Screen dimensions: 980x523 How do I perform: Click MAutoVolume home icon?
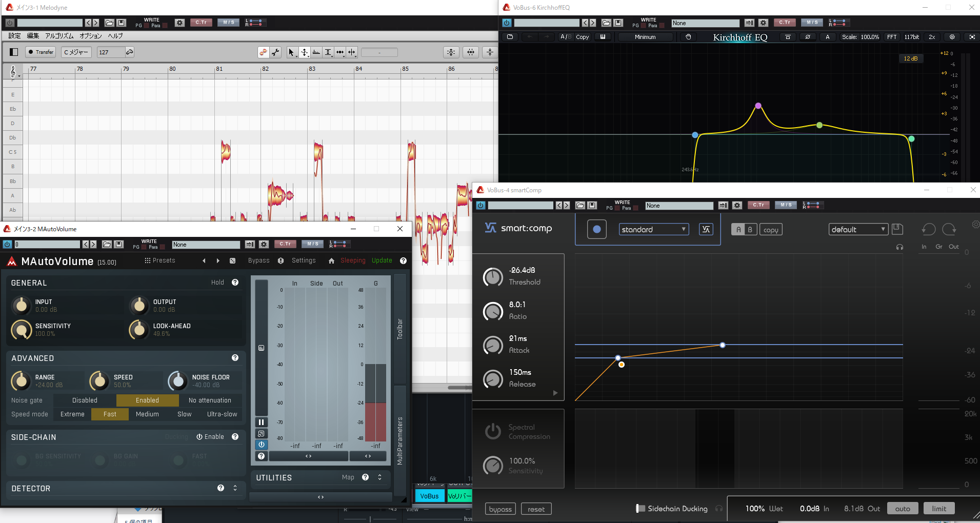tap(331, 260)
